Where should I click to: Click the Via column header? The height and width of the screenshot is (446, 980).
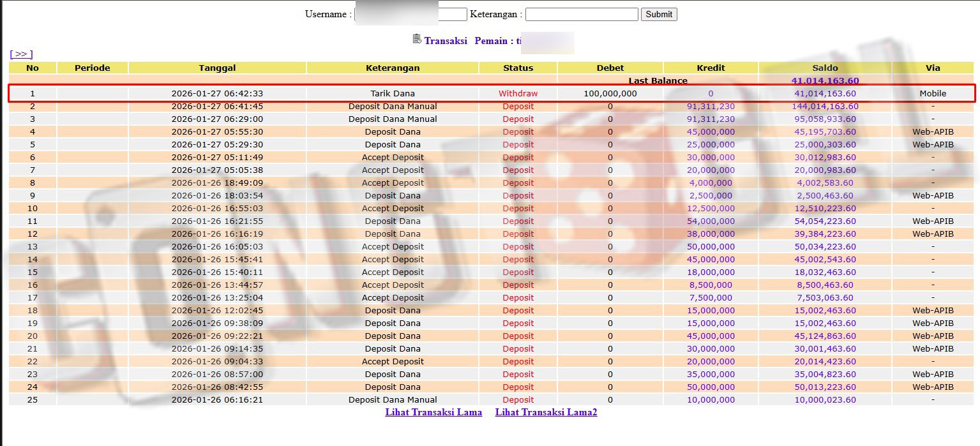(x=933, y=68)
